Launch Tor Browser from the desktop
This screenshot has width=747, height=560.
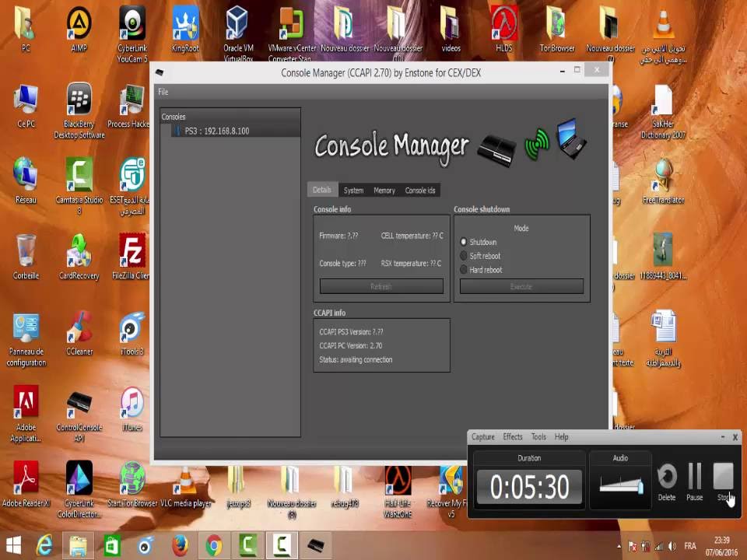coord(557,30)
